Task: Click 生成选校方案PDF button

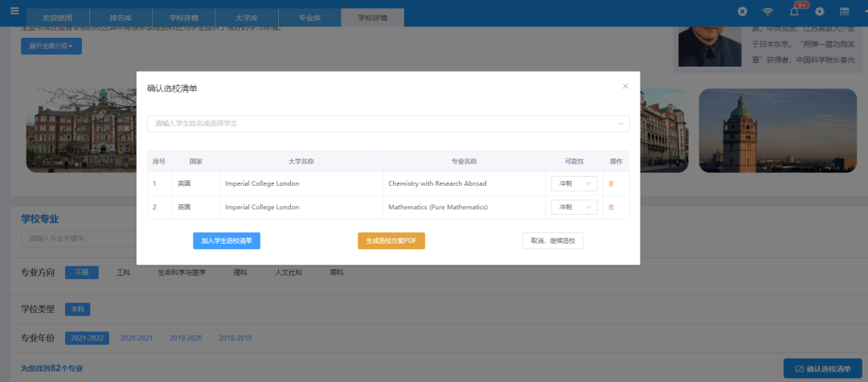Action: click(391, 240)
